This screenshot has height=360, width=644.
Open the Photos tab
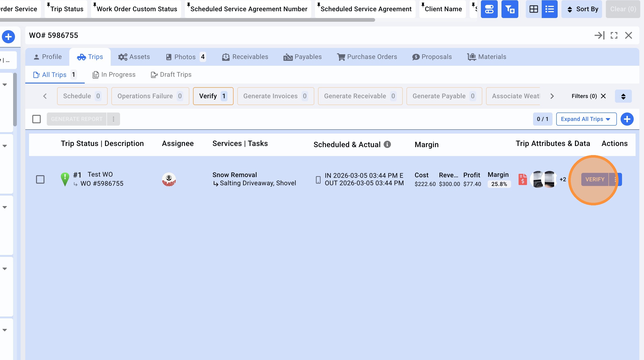[185, 57]
